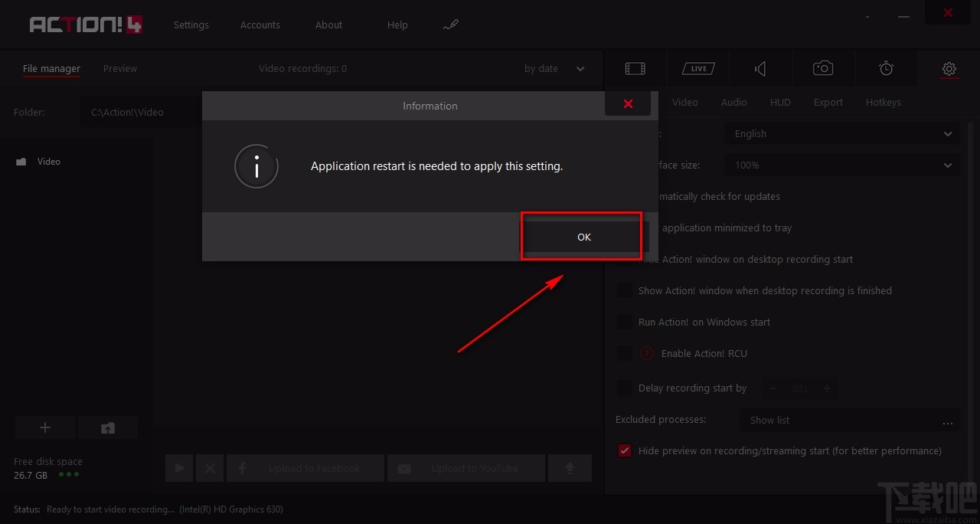Toggle Show Action! window when recording finished
This screenshot has width=980, height=524.
point(625,290)
